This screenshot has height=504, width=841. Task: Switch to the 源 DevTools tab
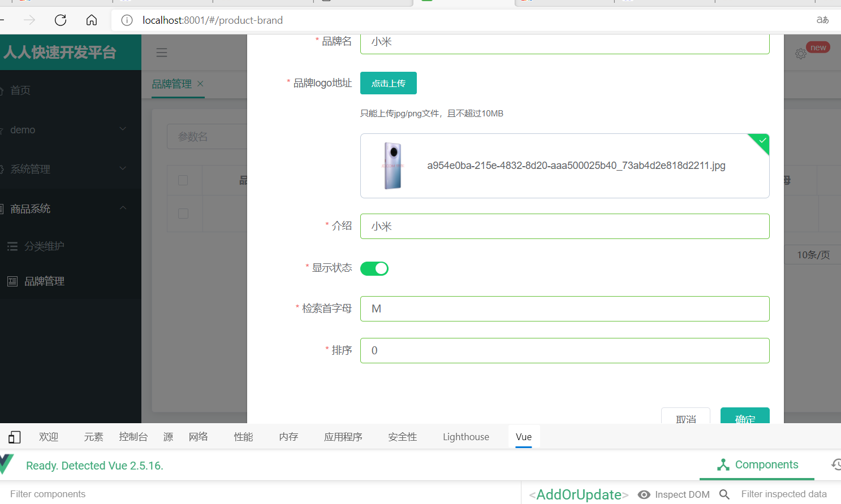coord(169,437)
